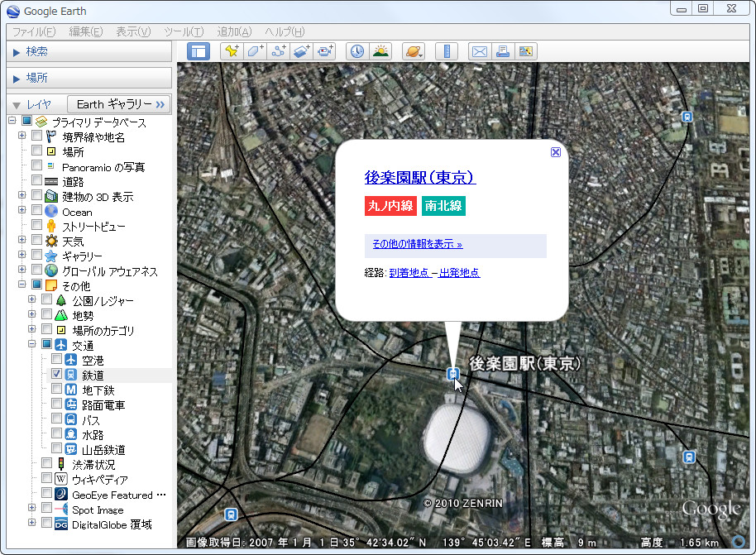Check the バス layer checkbox

(x=56, y=419)
